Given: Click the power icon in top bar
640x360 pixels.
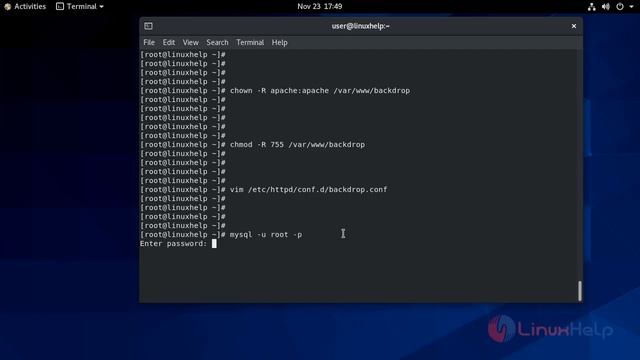Looking at the screenshot, I should click(x=620, y=7).
